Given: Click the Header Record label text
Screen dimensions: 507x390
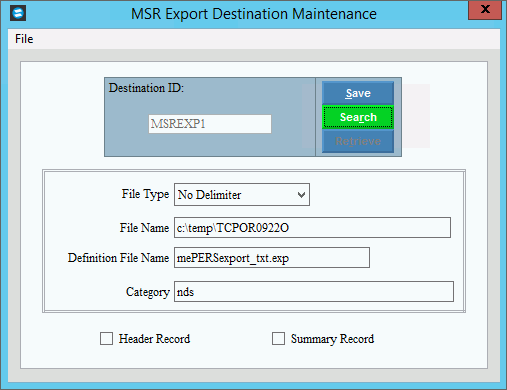Looking at the screenshot, I should pyautogui.click(x=154, y=339).
